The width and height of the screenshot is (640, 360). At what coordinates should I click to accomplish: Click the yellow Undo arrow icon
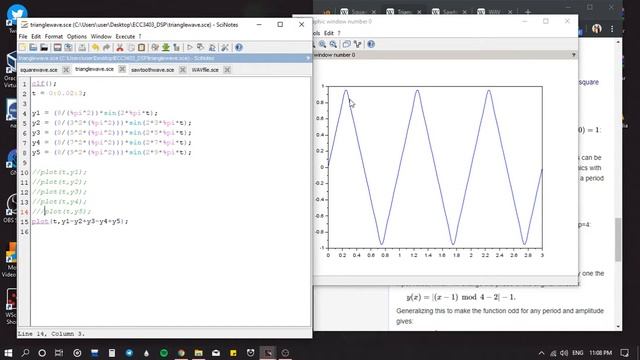click(95, 47)
